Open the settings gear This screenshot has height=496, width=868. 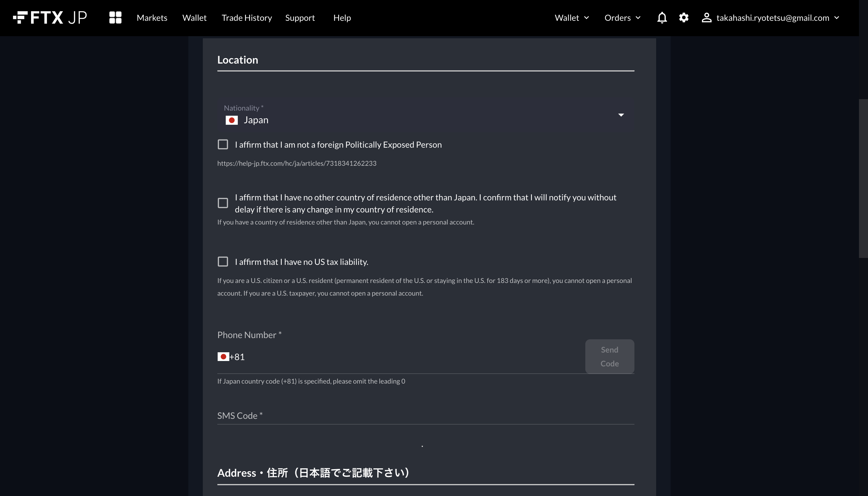[684, 17]
